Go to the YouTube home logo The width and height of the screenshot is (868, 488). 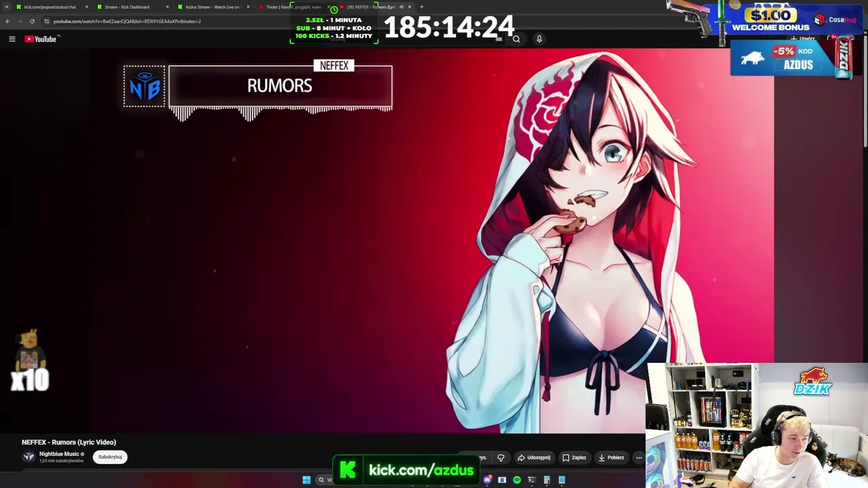click(41, 39)
